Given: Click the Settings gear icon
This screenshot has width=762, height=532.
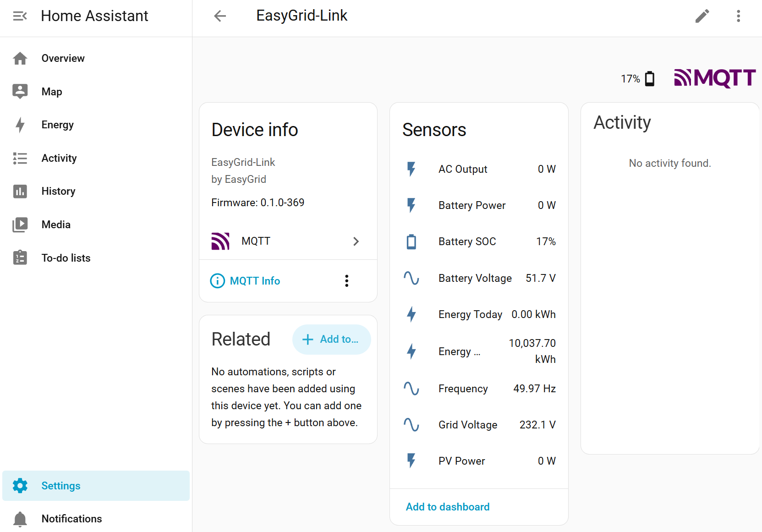Looking at the screenshot, I should 20,485.
